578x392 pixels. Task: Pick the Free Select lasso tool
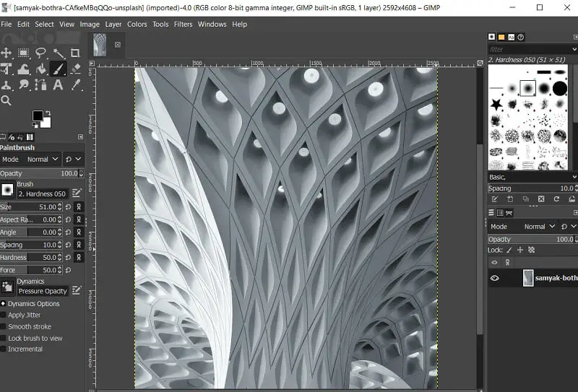pos(41,53)
